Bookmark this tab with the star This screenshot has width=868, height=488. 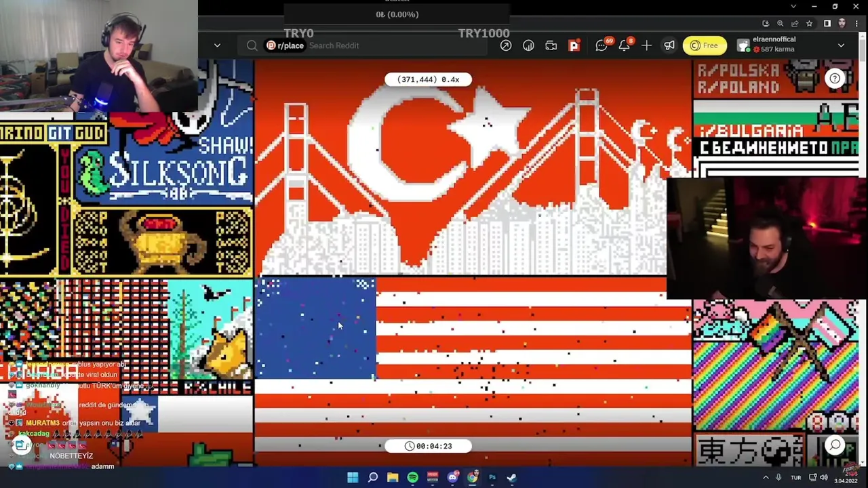[x=809, y=24]
